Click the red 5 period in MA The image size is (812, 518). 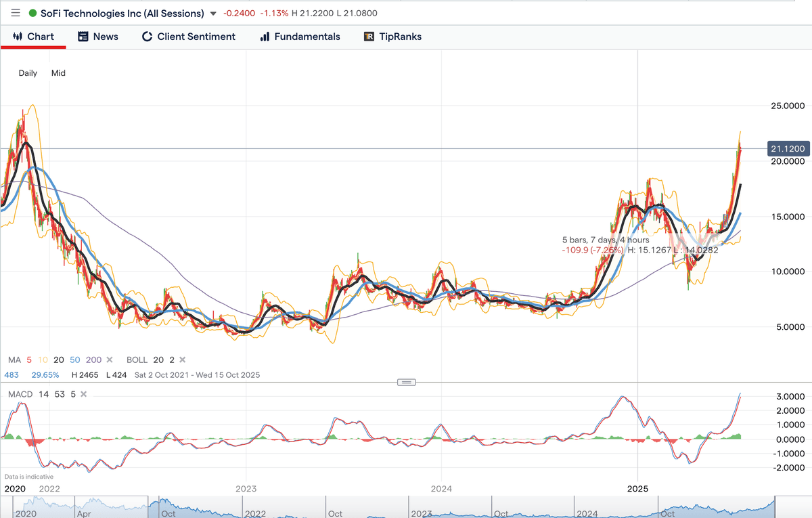click(29, 360)
